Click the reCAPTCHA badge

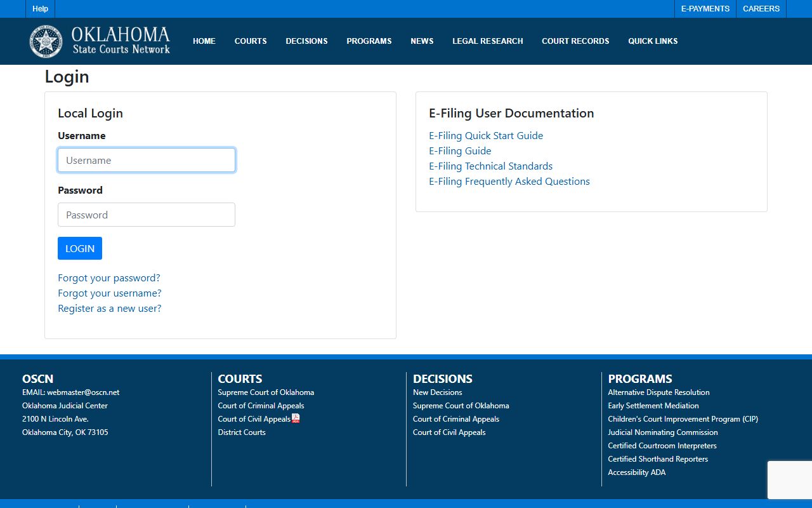pos(790,480)
